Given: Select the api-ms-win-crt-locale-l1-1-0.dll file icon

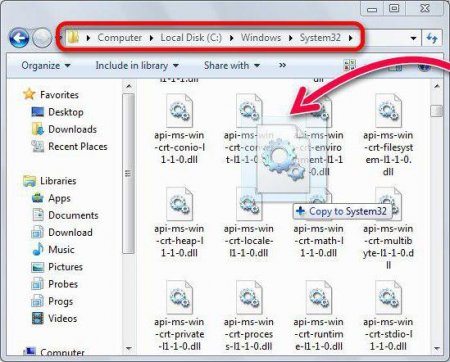Looking at the screenshot, I should [249, 204].
